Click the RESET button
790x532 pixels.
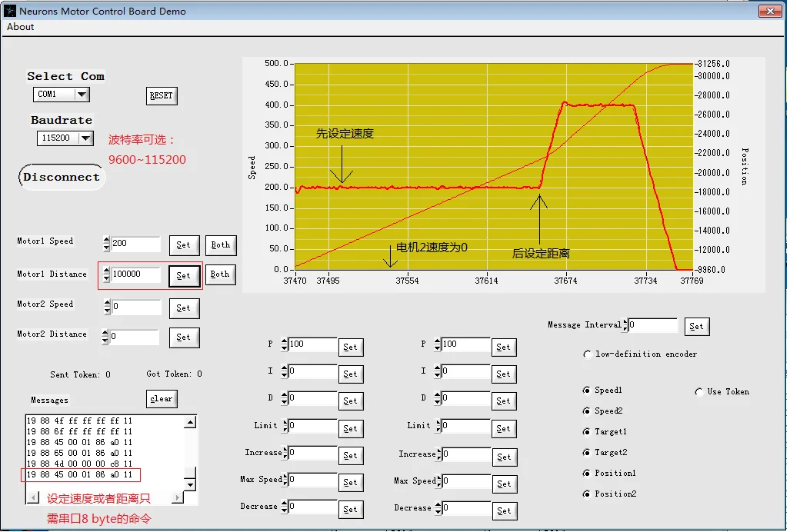click(162, 95)
